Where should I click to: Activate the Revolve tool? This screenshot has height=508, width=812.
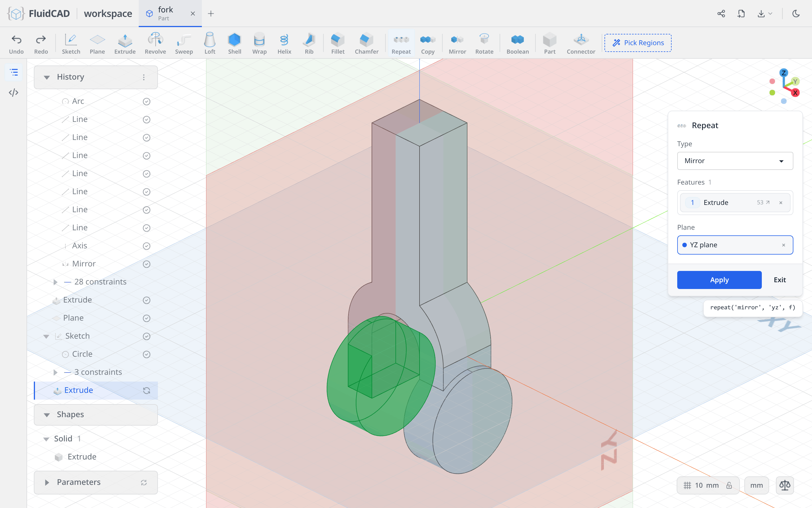(x=155, y=43)
